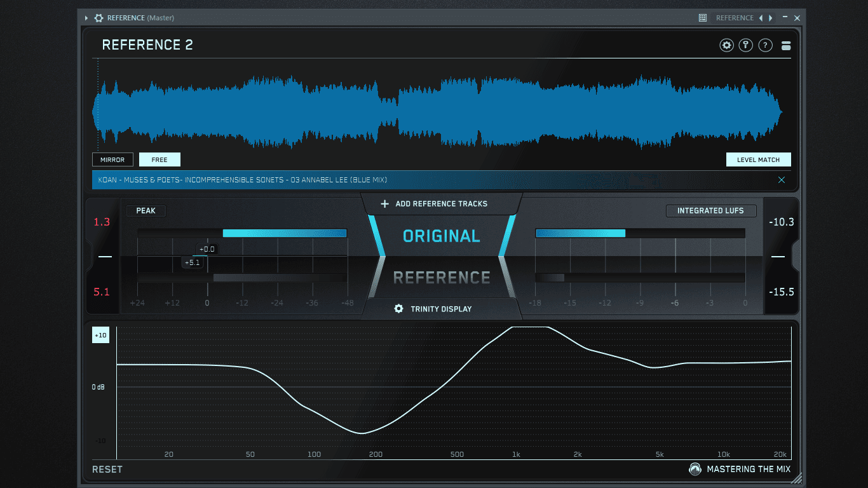Image resolution: width=868 pixels, height=488 pixels.
Task: Remove the Annabel Lee reference track
Action: (x=782, y=180)
